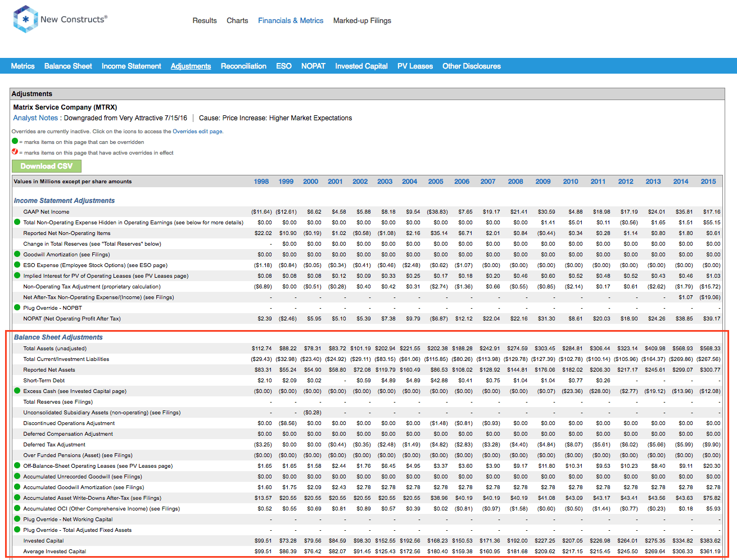Click the Deferred Tax Adjustment row label
The height and width of the screenshot is (560, 737).
point(55,445)
